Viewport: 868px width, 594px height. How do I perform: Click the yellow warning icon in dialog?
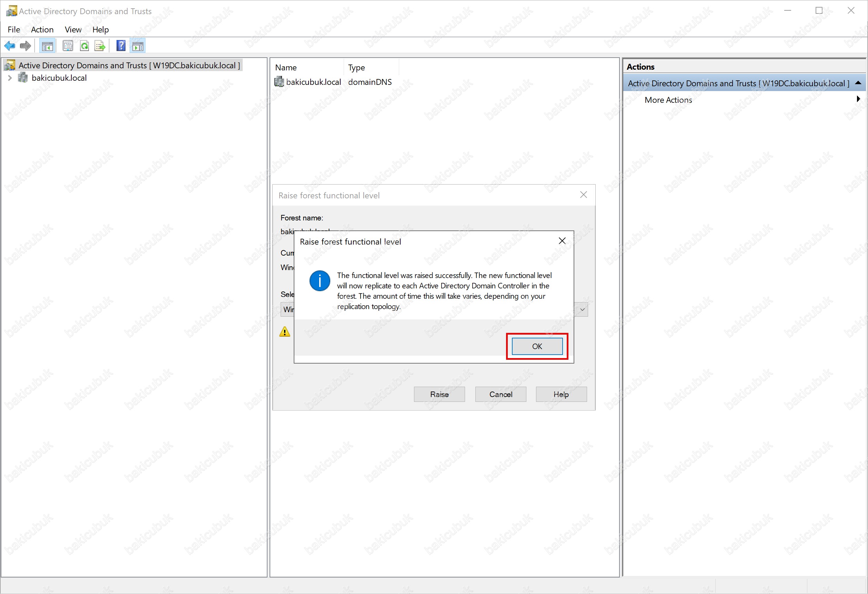click(x=285, y=331)
